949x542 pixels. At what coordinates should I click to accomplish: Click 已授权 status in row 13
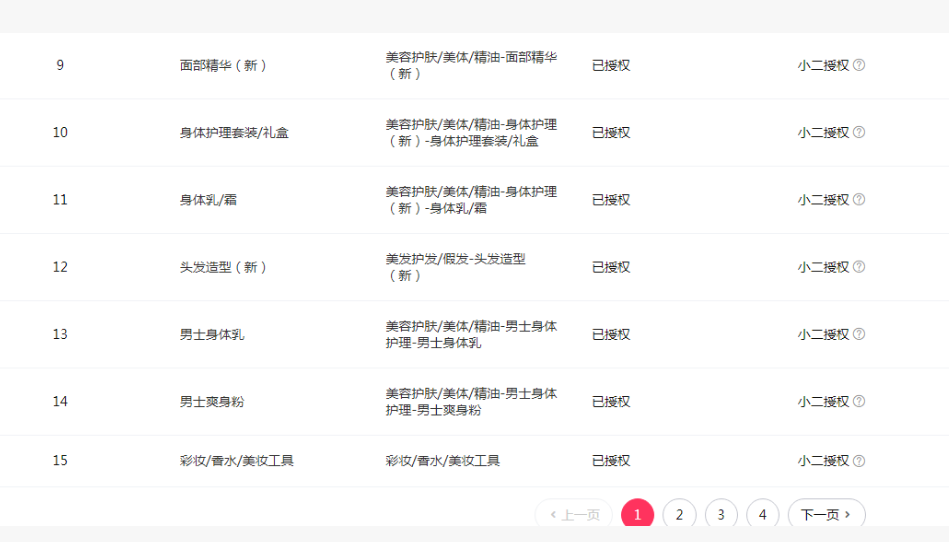[611, 334]
